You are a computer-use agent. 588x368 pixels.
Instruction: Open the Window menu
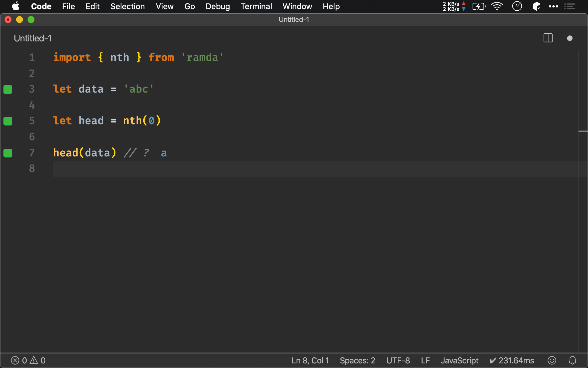(297, 6)
